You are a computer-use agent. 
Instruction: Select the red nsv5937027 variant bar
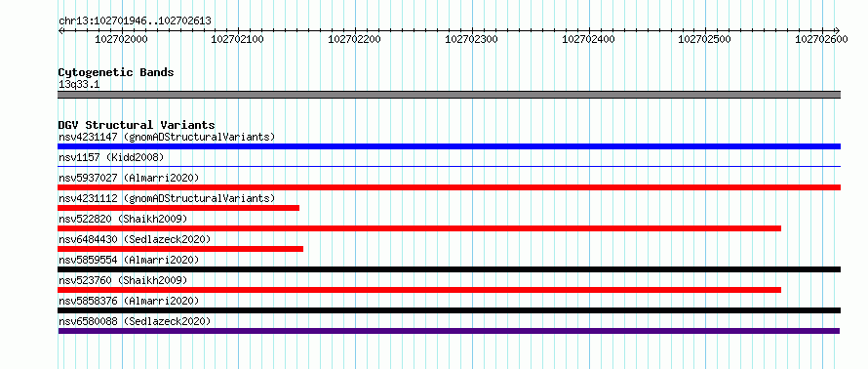pos(449,187)
